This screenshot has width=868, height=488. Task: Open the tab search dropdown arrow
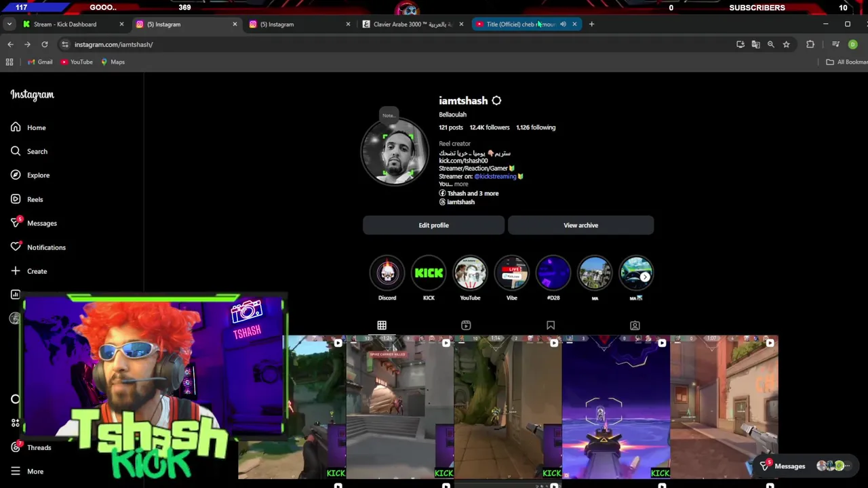9,24
